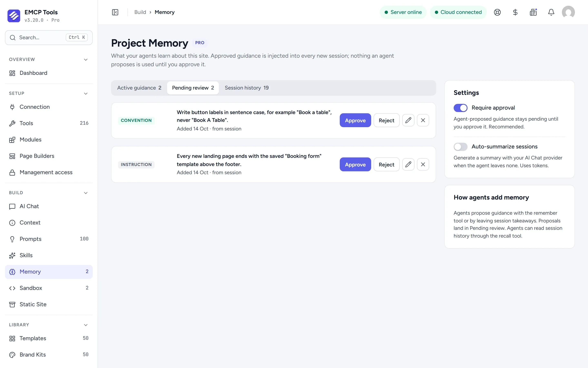Click the Server online status pill
Image resolution: width=588 pixels, height=368 pixels.
click(x=403, y=12)
